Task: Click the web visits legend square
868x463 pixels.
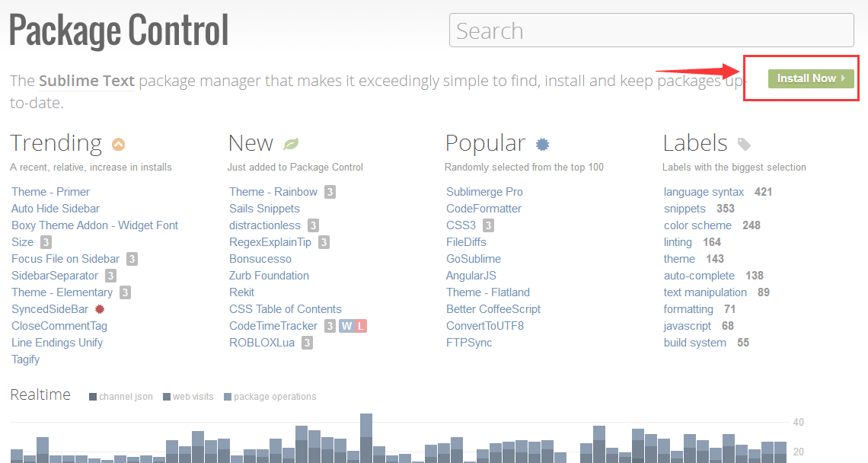Action: [167, 397]
